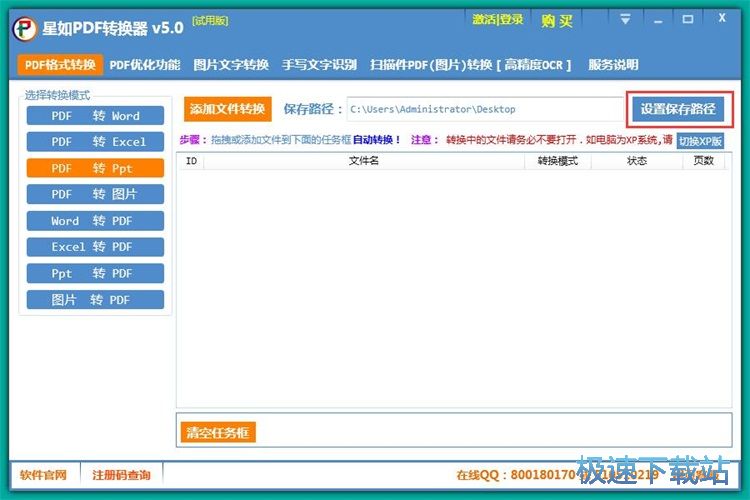Select 图片 转 PDF mode
Screen dimensions: 750x500
[95, 300]
